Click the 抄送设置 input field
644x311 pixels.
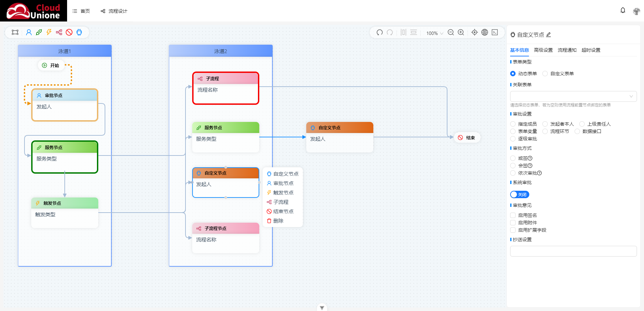(574, 251)
